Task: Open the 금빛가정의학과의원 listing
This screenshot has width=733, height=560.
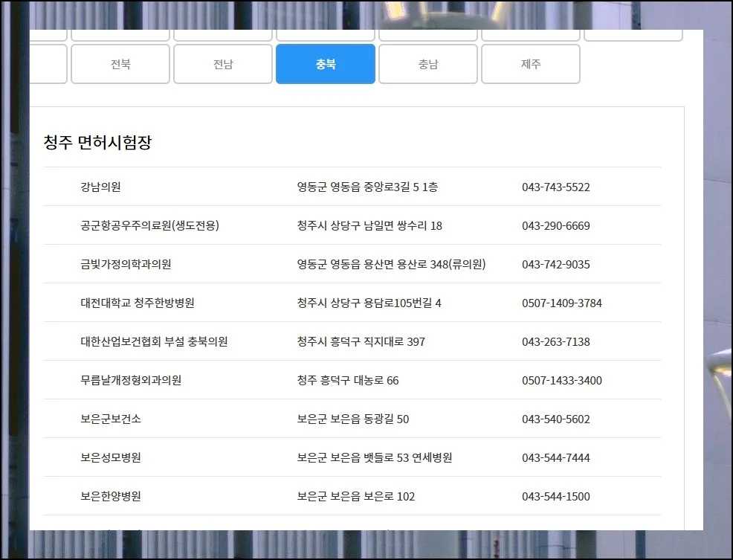Action: coord(126,265)
